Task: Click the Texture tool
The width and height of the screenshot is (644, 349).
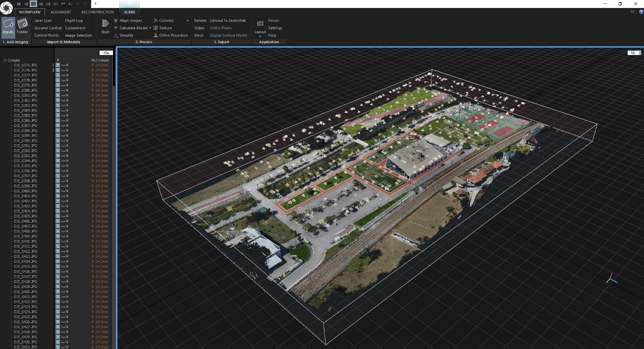Action: pos(162,28)
